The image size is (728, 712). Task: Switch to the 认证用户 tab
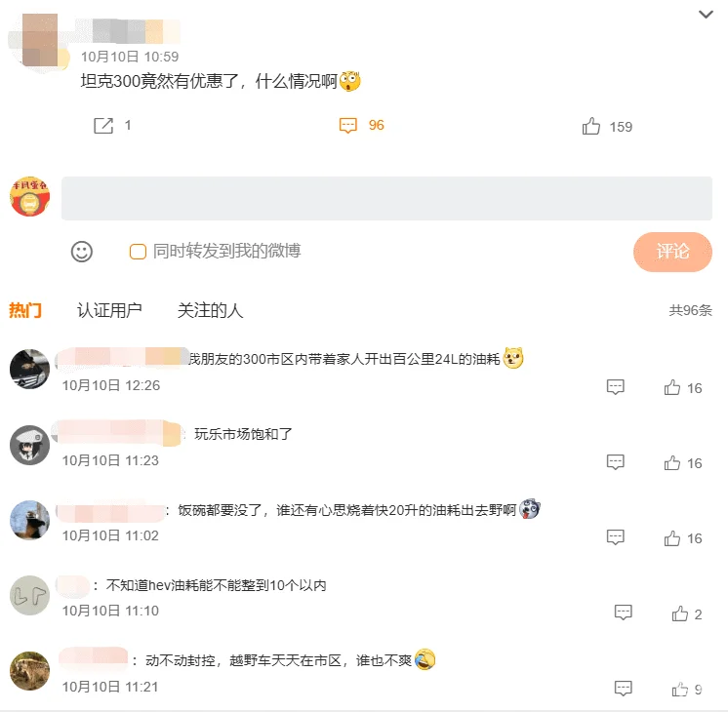pyautogui.click(x=109, y=310)
